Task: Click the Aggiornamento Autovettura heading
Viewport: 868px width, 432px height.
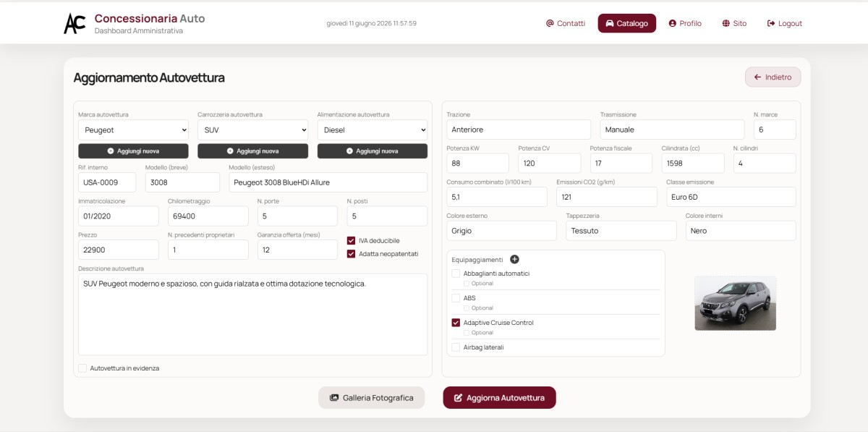Action: tap(149, 77)
